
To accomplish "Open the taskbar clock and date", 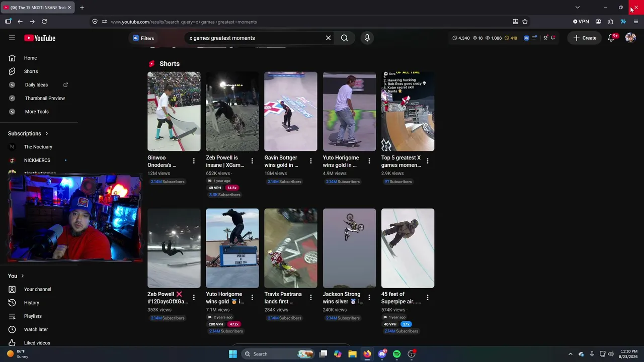I will tap(629, 354).
